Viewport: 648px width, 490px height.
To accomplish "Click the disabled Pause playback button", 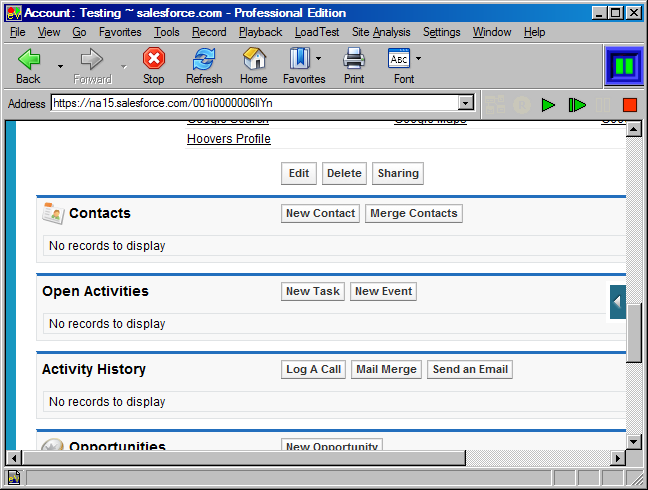I will click(603, 105).
